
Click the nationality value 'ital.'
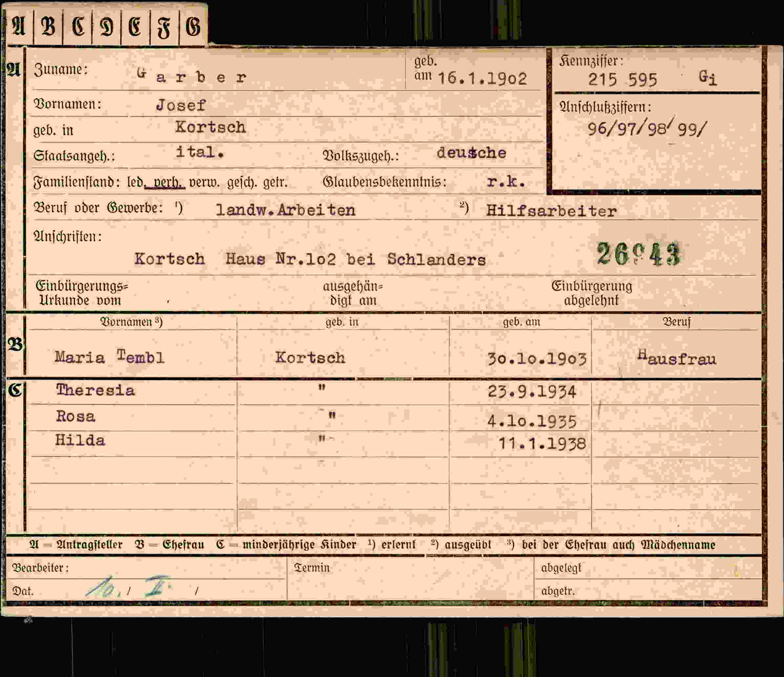point(200,152)
